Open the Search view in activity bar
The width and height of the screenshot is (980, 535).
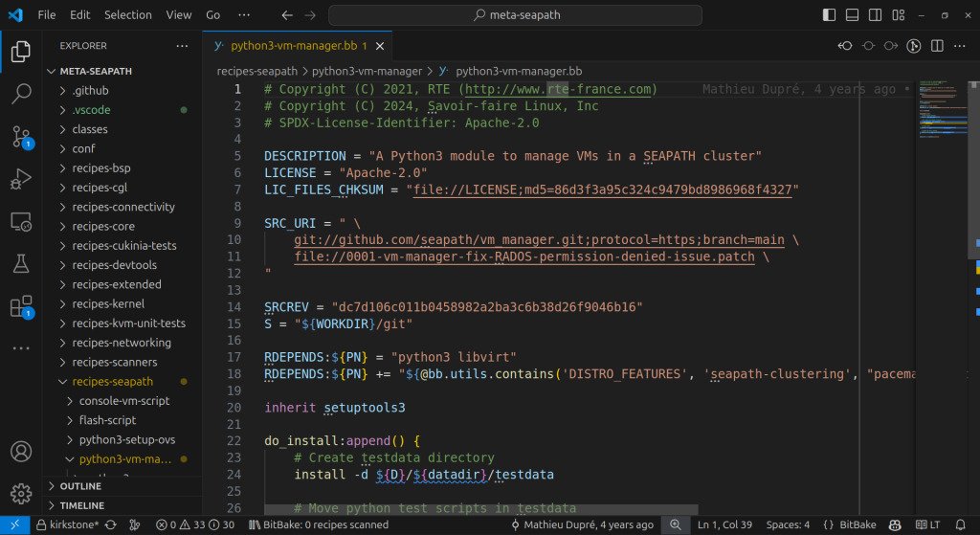coord(20,94)
